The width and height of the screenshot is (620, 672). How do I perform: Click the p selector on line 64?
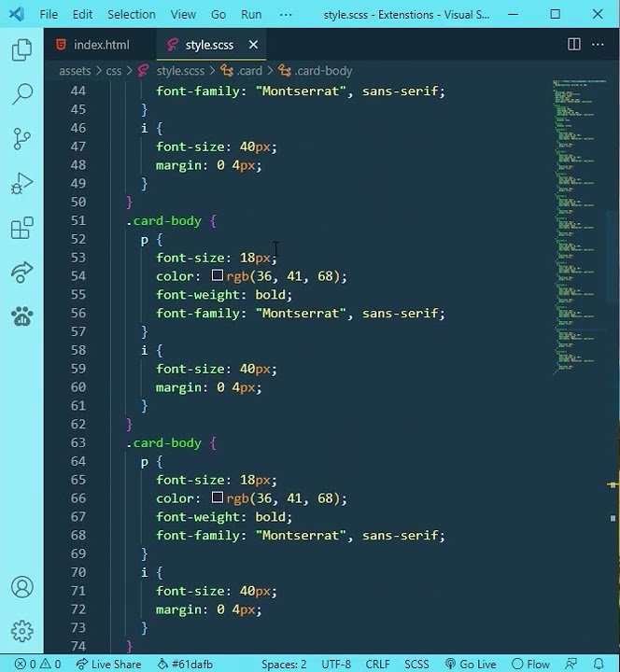click(145, 462)
